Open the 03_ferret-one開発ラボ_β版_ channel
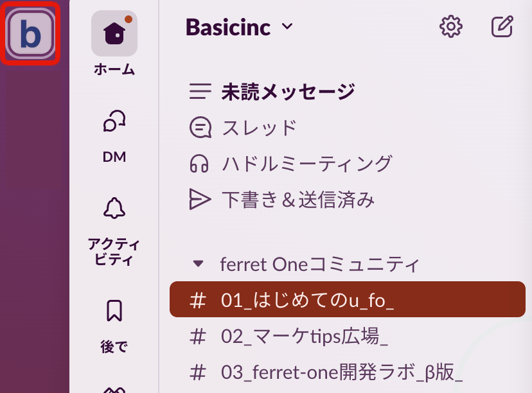The width and height of the screenshot is (532, 393). (x=342, y=372)
